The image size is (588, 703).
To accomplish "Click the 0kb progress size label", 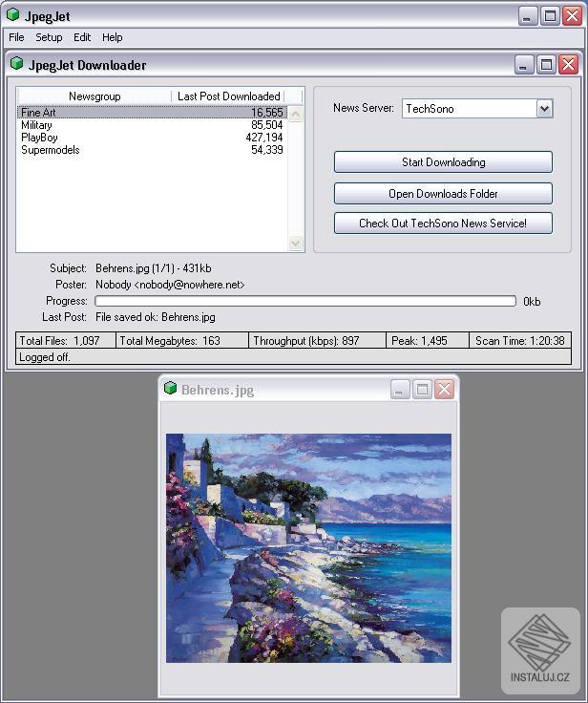I will [532, 301].
